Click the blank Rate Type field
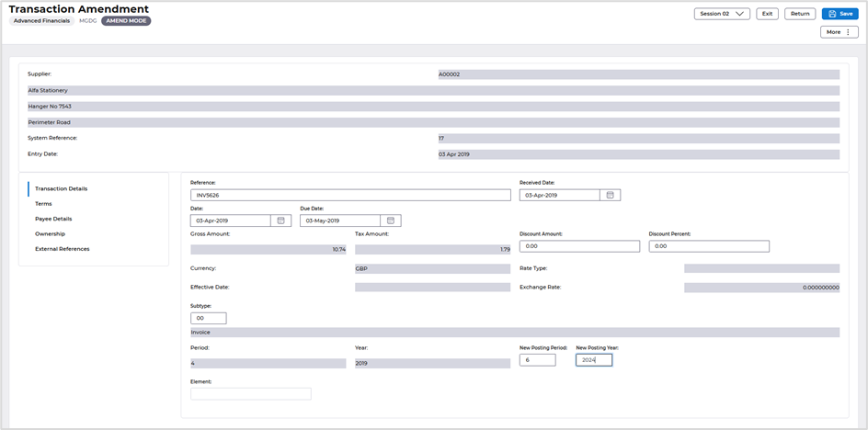This screenshot has width=868, height=430. click(761, 268)
